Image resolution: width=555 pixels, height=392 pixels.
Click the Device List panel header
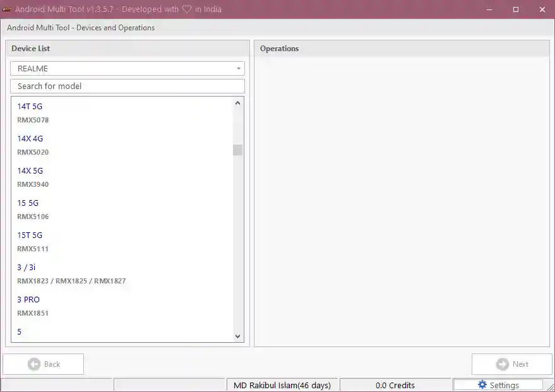[x=128, y=49]
